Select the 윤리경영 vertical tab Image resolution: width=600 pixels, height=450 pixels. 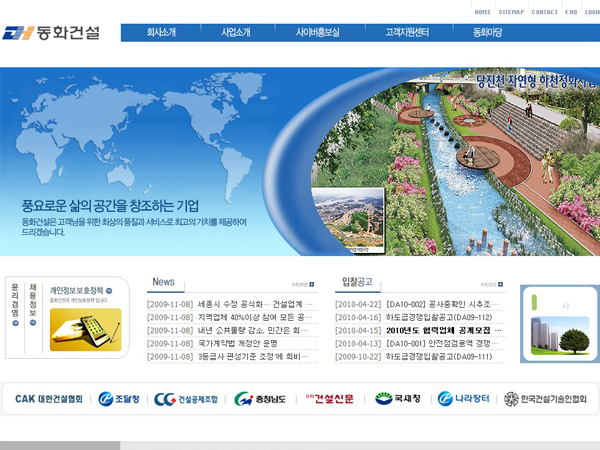(15, 315)
